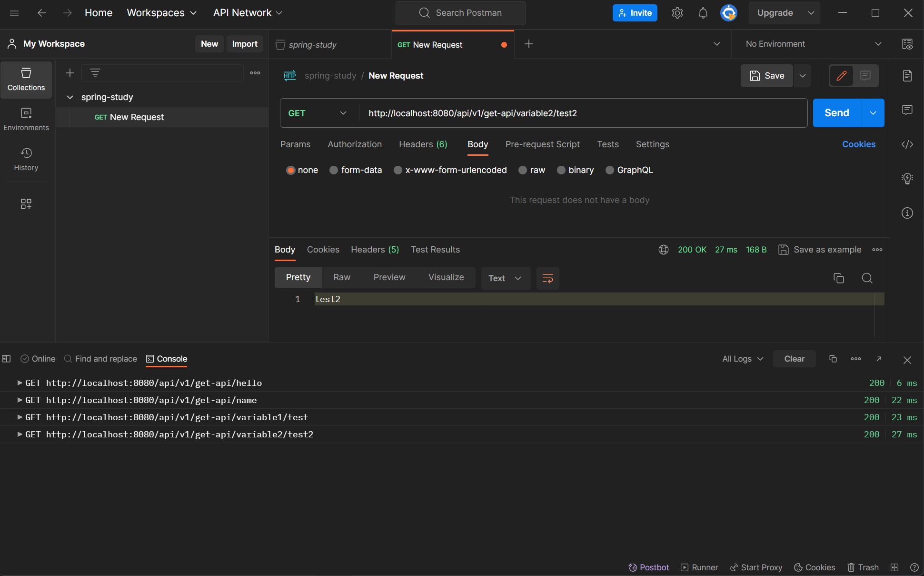Collapse the spring-study collection

tap(70, 97)
